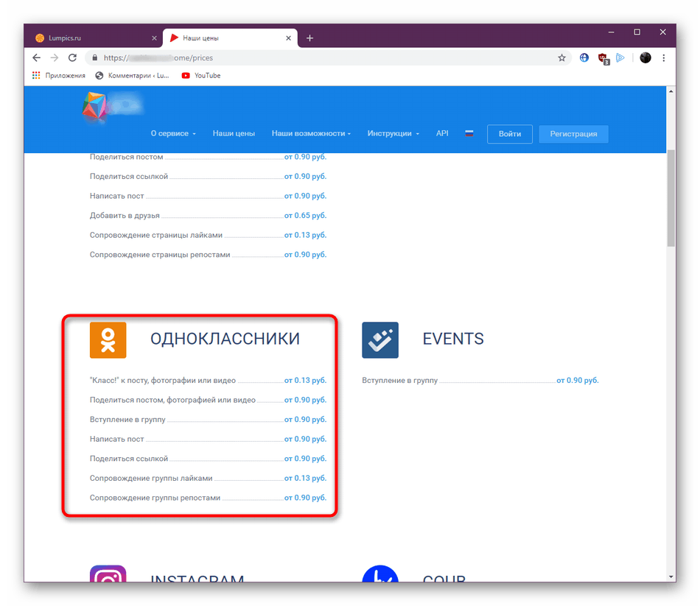The image size is (700, 606).
Task: Click the browser forward arrow
Action: (x=55, y=57)
